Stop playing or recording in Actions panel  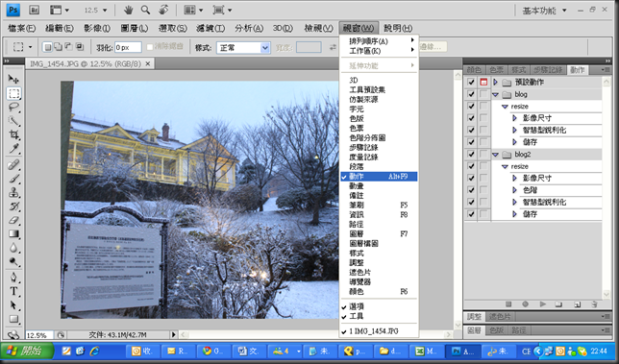508,304
